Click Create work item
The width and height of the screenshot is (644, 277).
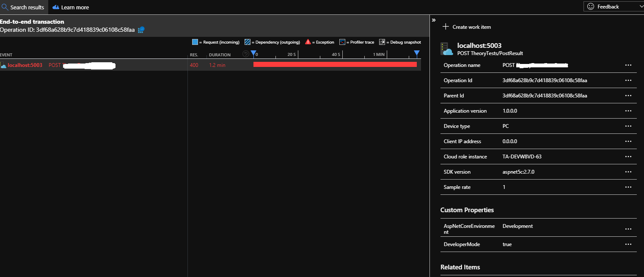(472, 27)
